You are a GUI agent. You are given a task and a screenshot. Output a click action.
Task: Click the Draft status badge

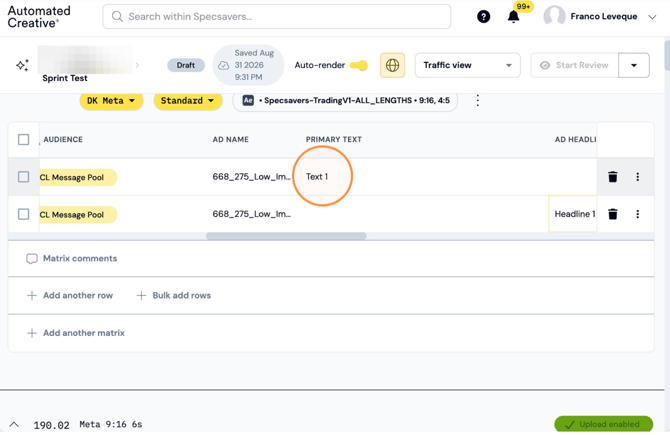pos(186,65)
